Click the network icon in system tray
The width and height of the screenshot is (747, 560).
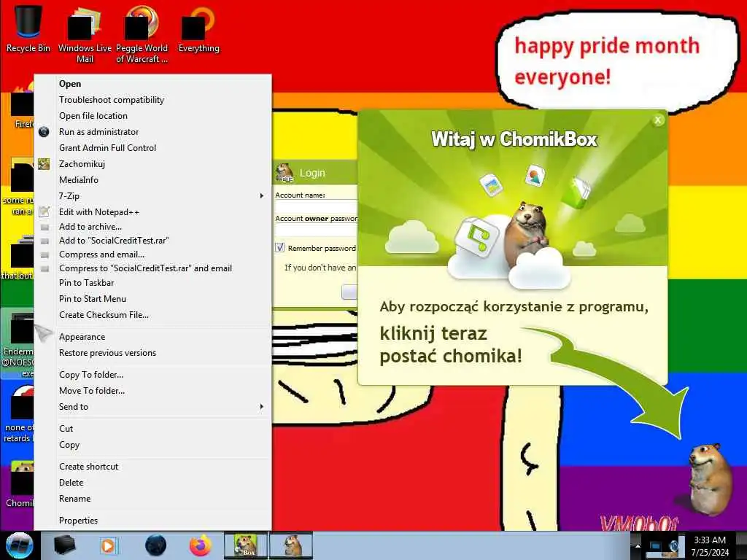[x=655, y=546]
